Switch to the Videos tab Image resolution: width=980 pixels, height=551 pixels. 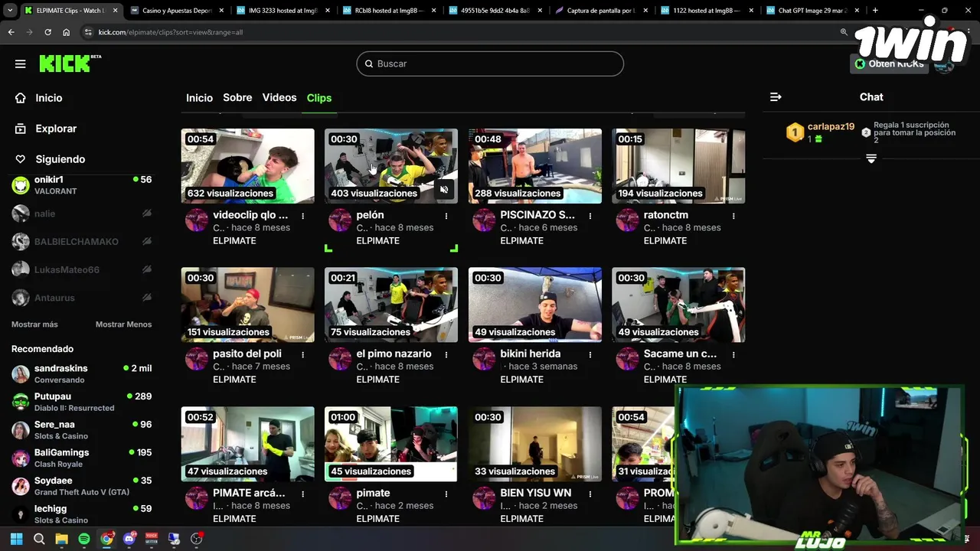click(279, 98)
